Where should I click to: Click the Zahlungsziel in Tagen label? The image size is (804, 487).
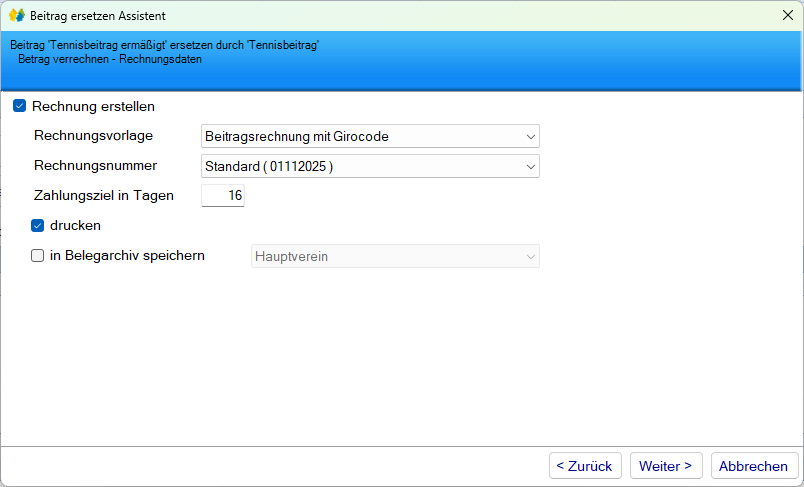[x=103, y=196]
